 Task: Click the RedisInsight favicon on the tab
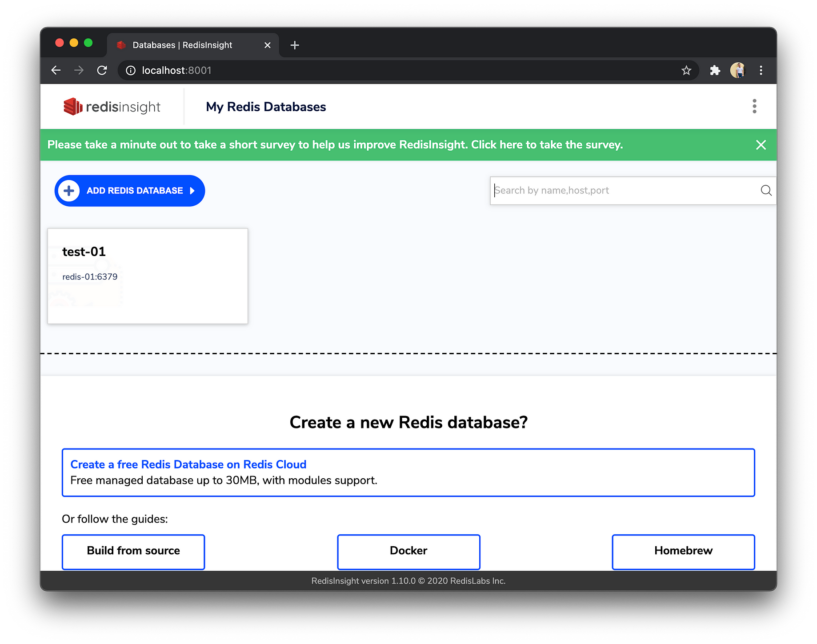pos(121,45)
